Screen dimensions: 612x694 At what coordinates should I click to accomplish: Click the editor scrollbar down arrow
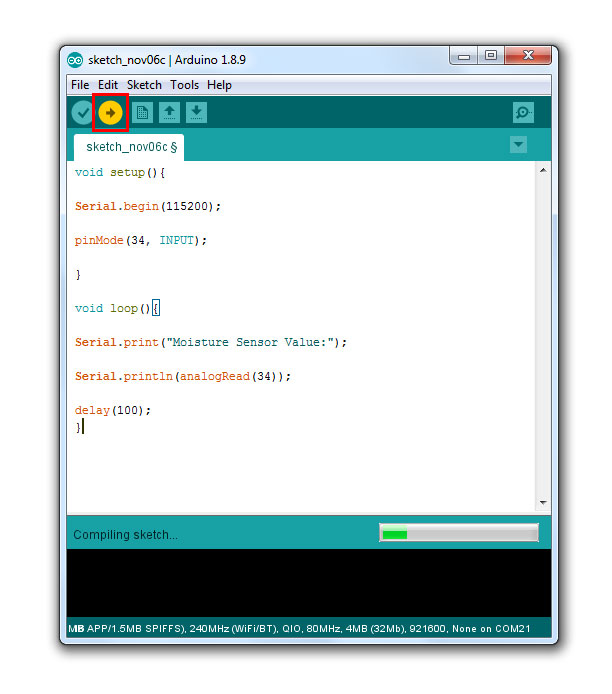coord(543,502)
